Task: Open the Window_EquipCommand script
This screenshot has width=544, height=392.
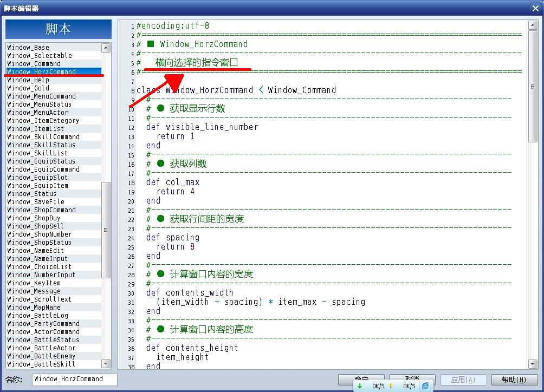Action: tap(54, 169)
